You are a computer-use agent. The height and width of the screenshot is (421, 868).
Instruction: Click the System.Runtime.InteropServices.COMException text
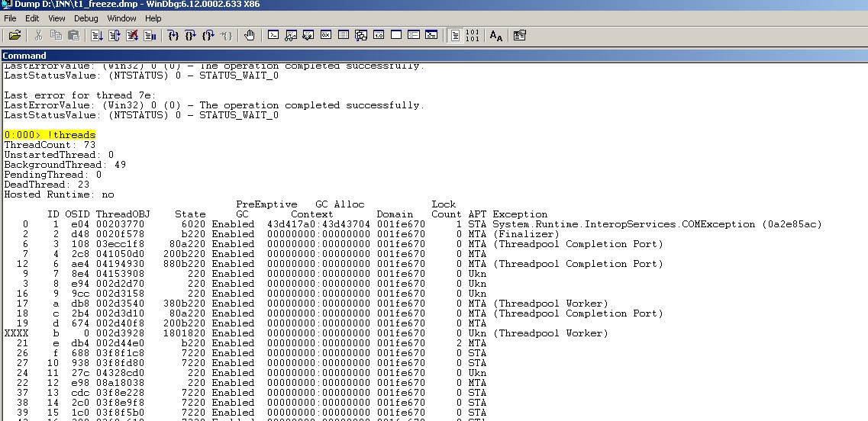[624, 224]
